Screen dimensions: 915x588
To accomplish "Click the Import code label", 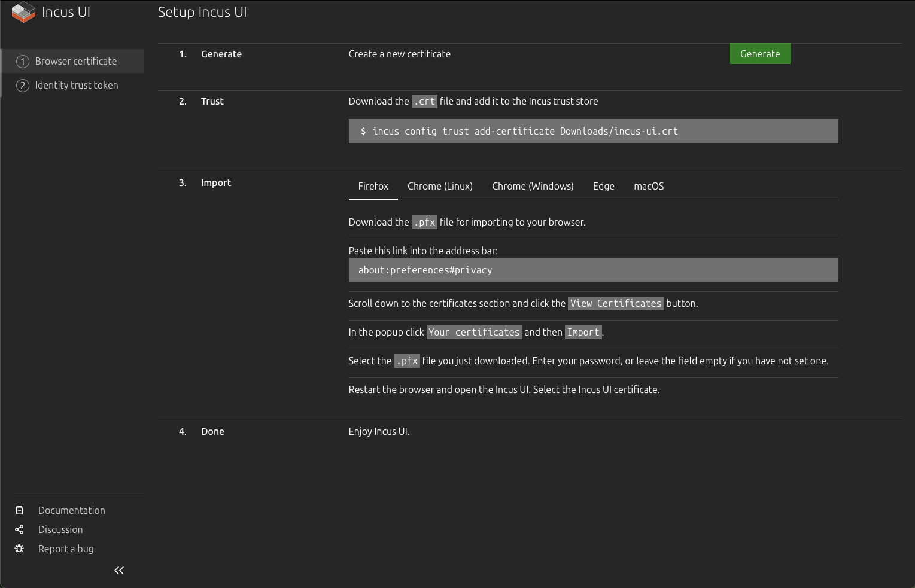I will click(x=583, y=333).
